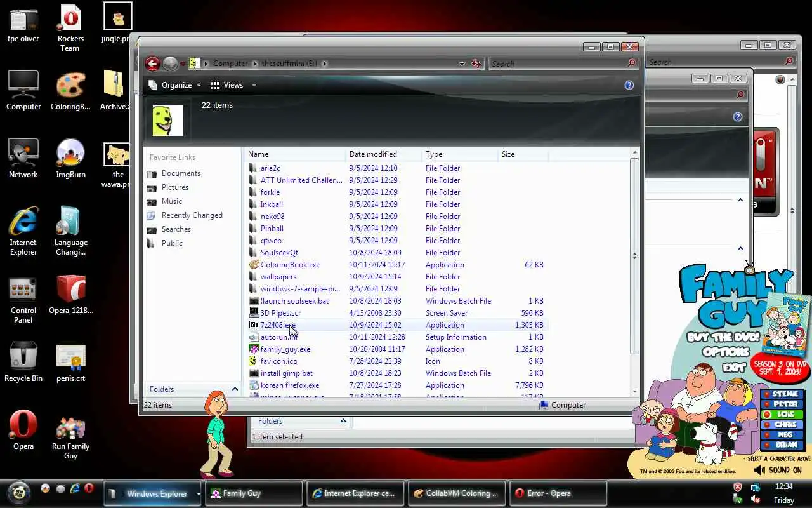The image size is (812, 508).
Task: Select the Network desktop icon
Action: click(x=23, y=159)
